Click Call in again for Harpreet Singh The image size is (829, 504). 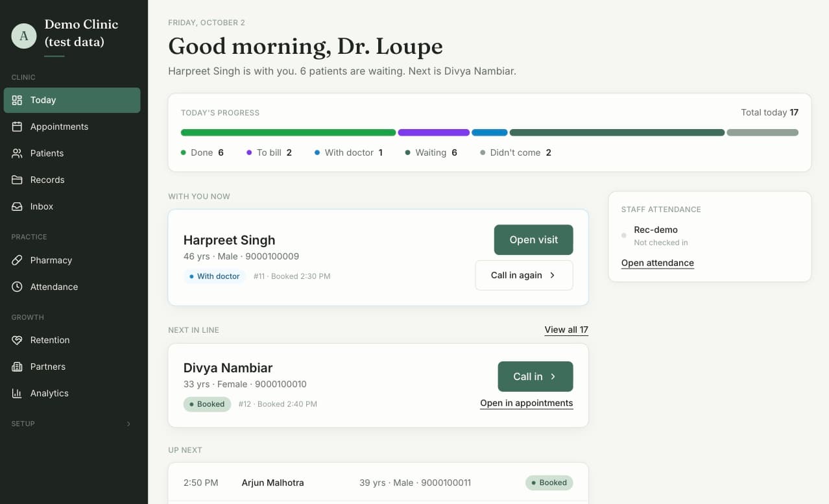click(524, 275)
